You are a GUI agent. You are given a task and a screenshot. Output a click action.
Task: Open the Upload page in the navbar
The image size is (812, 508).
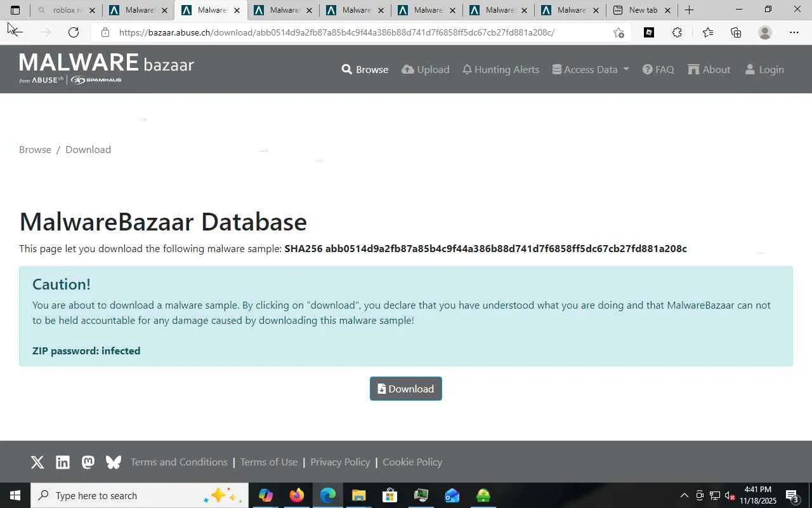click(426, 69)
